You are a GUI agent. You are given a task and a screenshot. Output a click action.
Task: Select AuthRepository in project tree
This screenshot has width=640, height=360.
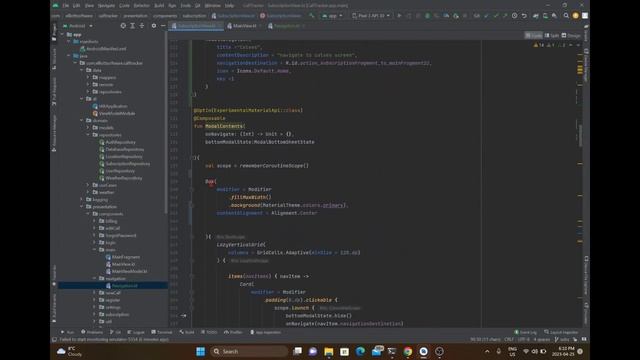[x=118, y=142]
